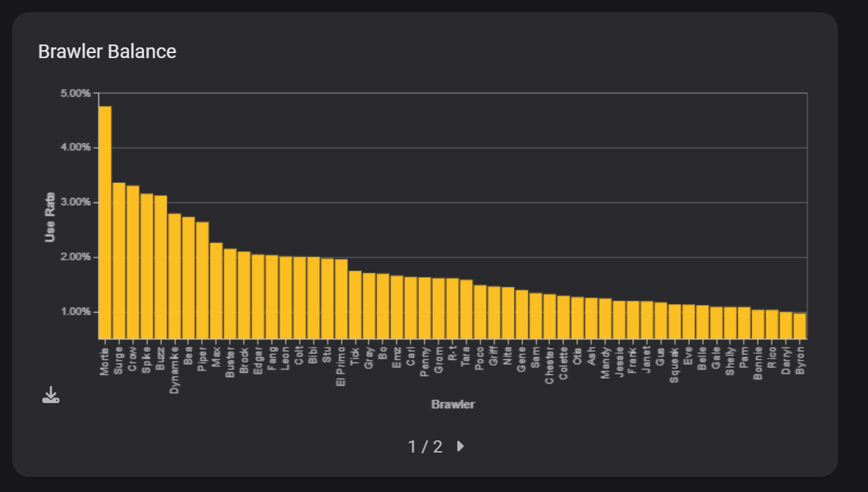Click the Brawler x-axis title
Image resolution: width=868 pixels, height=492 pixels.
tap(453, 405)
